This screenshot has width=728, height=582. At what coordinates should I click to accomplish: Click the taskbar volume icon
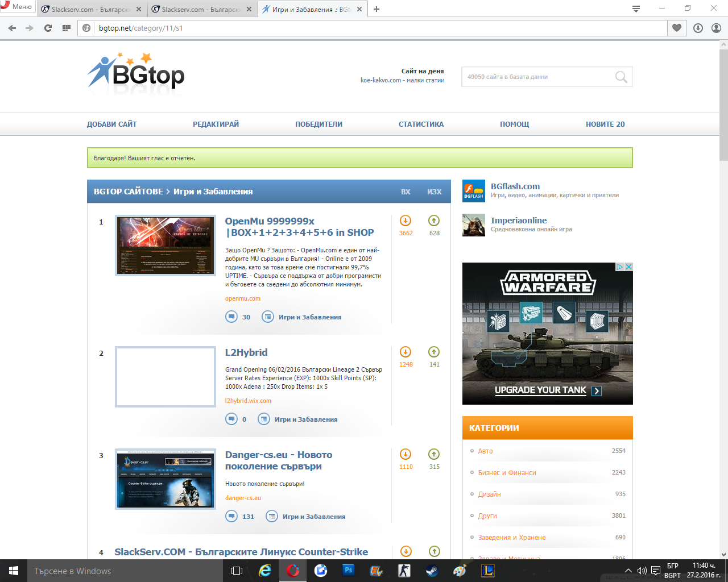[642, 571]
